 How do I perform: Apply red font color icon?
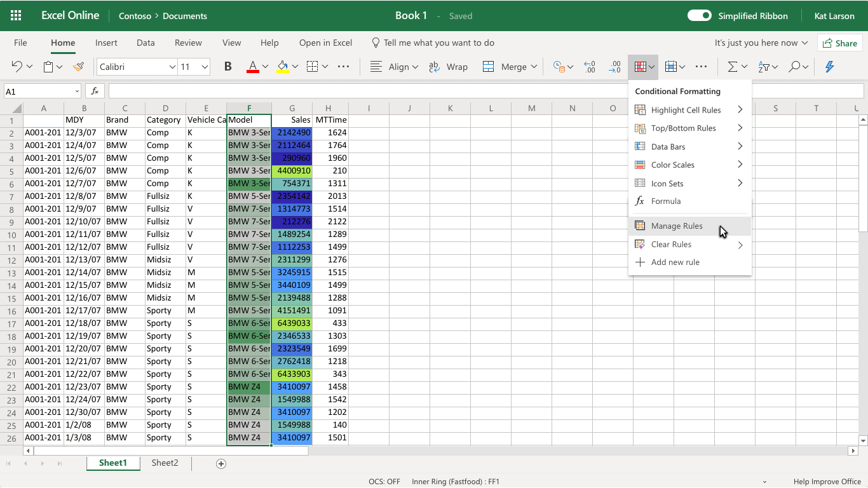(252, 67)
